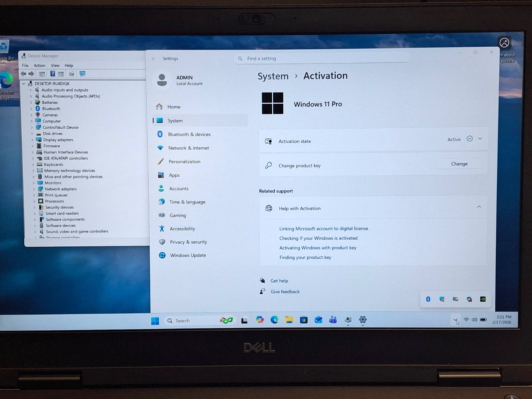532x399 pixels.
Task: Click the Task View icon on taskbar
Action: tap(244, 321)
